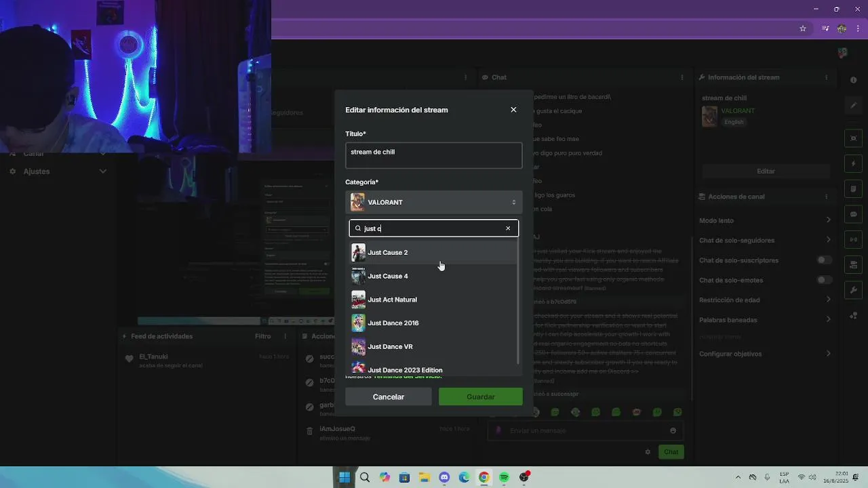This screenshot has width=868, height=488.
Task: Click the stream title input field
Action: pos(434,155)
